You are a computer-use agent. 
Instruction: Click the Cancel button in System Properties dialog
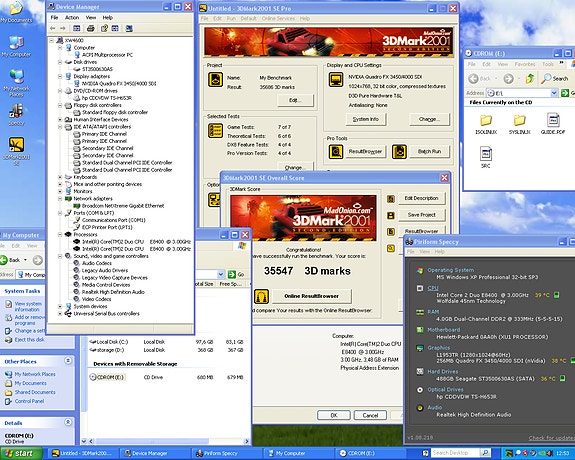pyautogui.click(x=370, y=415)
